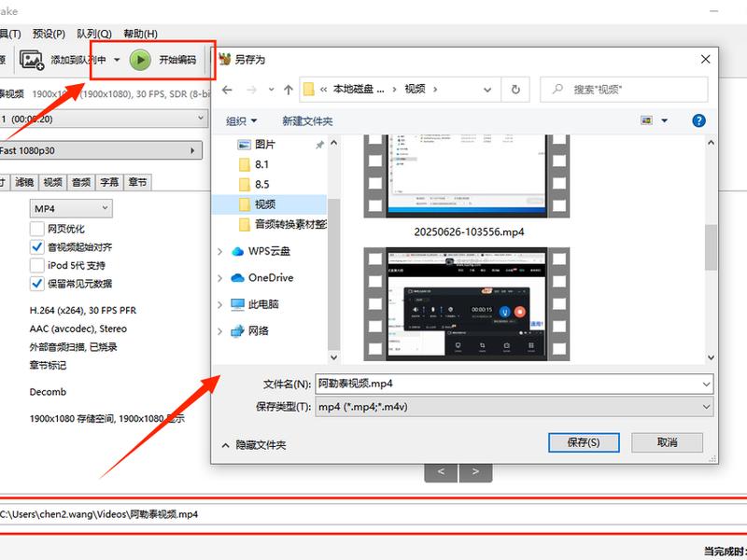Open 预设(P) menu
This screenshot has width=747, height=560.
pos(49,34)
